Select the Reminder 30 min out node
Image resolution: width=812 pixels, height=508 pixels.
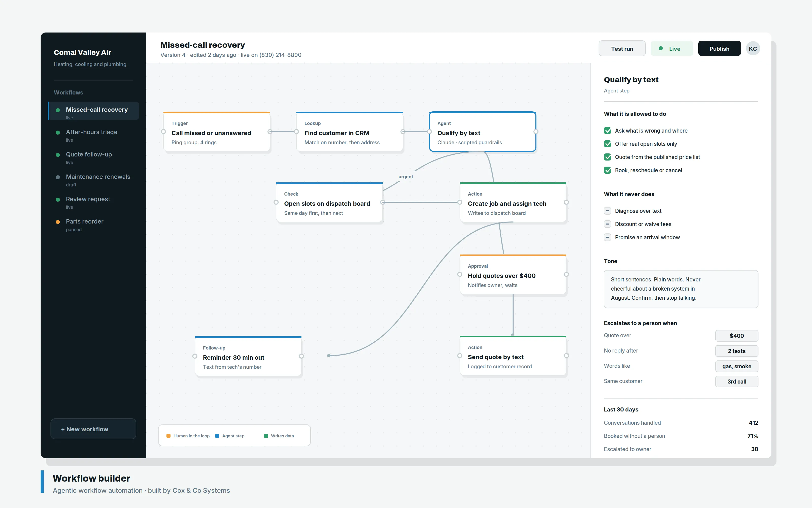[x=248, y=356]
